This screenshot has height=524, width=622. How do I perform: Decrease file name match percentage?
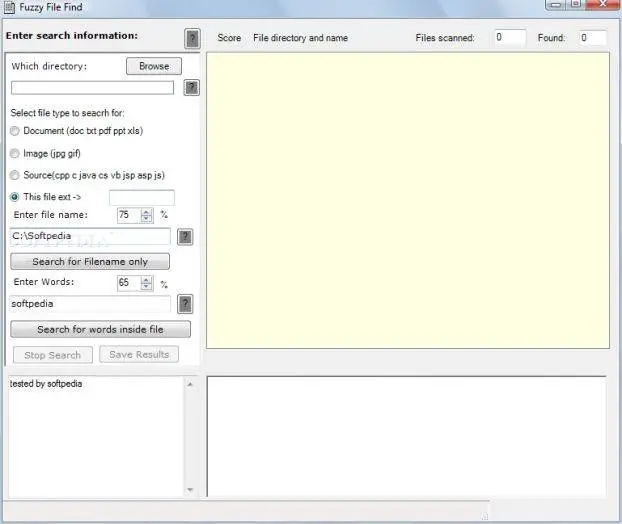pyautogui.click(x=146, y=219)
